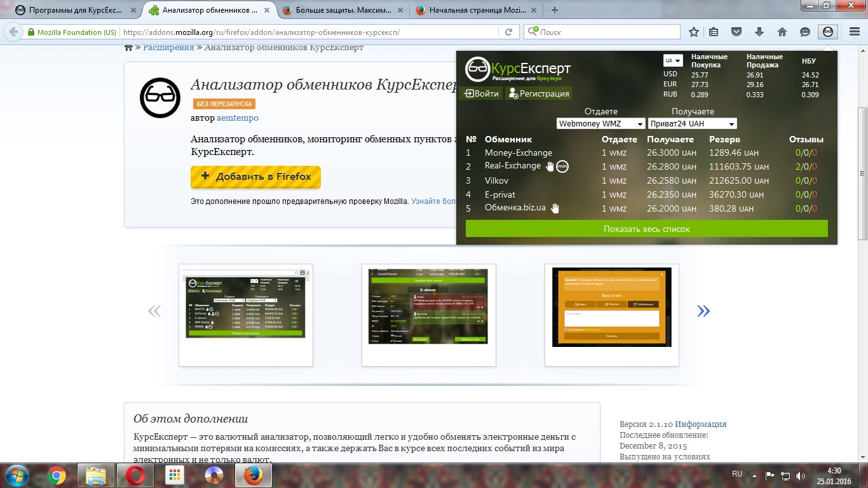Open Windows Start menu
The height and width of the screenshot is (488, 868).
point(17,475)
